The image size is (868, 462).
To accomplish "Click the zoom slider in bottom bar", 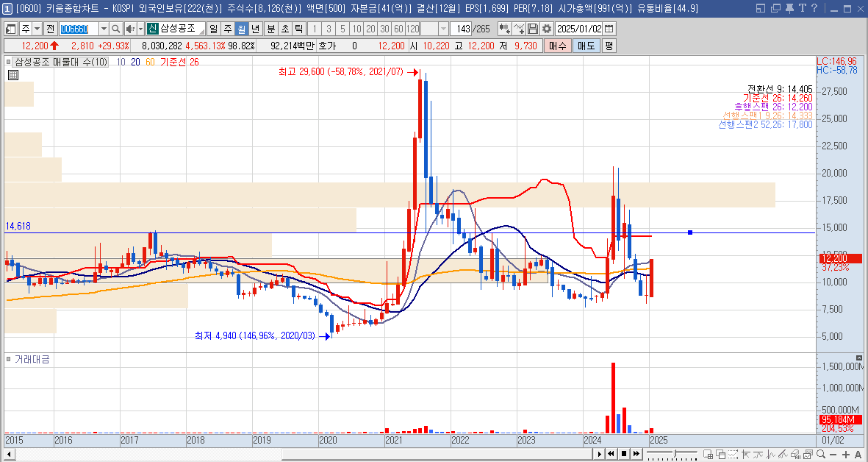I will (672, 454).
